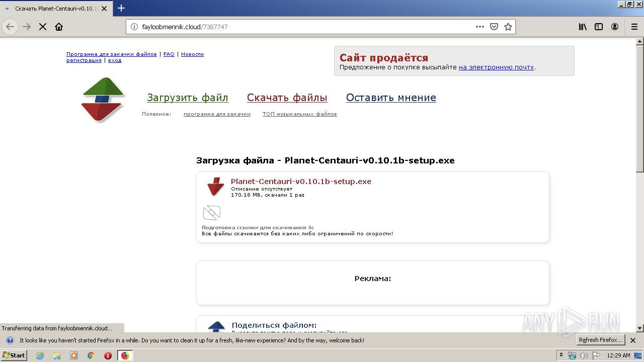Open the Windows Start menu
Viewport: 644px width, 362px height.
pyautogui.click(x=14, y=355)
